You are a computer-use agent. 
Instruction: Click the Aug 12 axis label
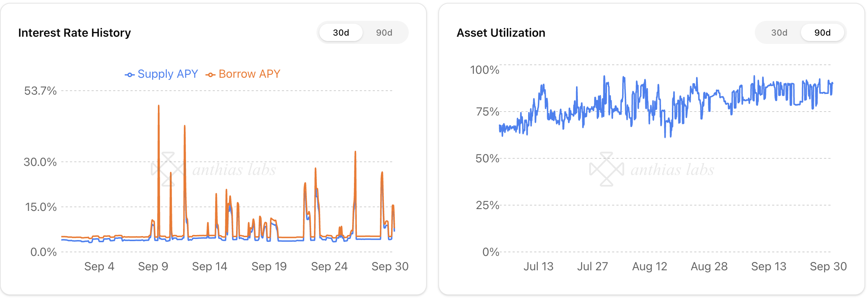650,266
